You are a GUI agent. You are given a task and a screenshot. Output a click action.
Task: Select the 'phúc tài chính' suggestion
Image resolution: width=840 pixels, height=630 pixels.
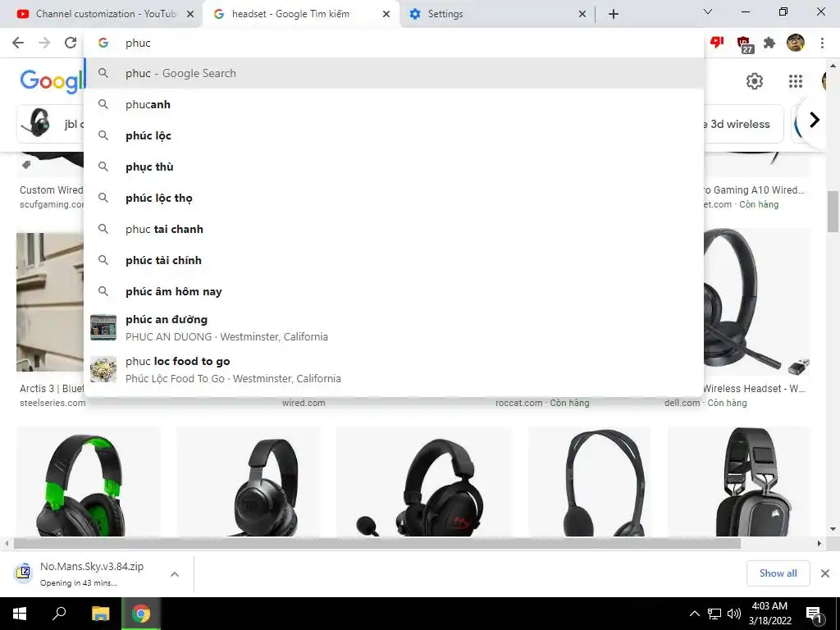[394, 260]
